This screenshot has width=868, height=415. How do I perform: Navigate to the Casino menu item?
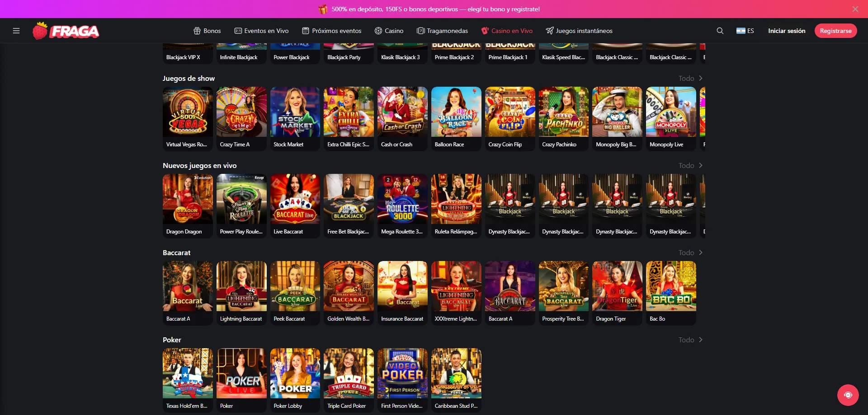tap(389, 31)
